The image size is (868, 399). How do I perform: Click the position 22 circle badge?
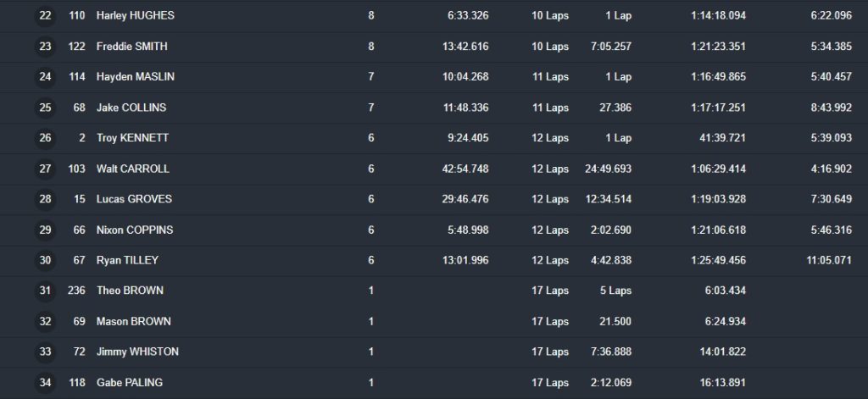coord(45,16)
